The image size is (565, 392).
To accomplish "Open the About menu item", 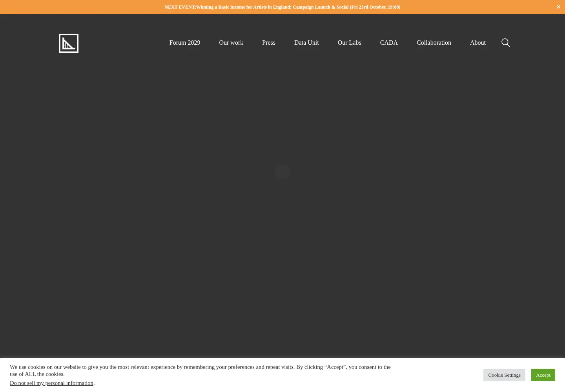I will pos(478,43).
